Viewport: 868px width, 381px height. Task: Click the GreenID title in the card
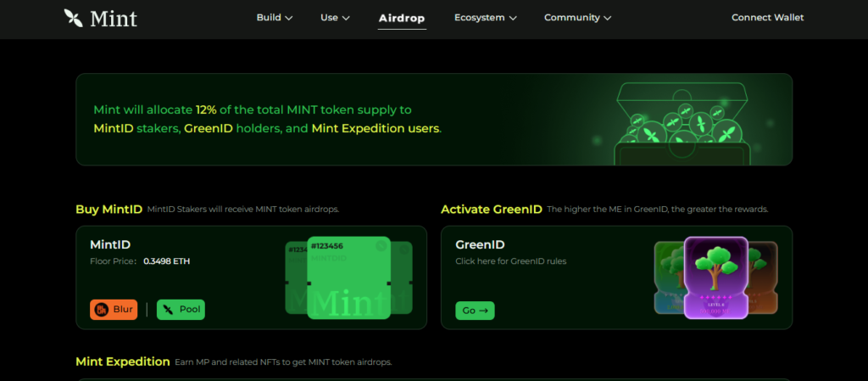click(480, 244)
